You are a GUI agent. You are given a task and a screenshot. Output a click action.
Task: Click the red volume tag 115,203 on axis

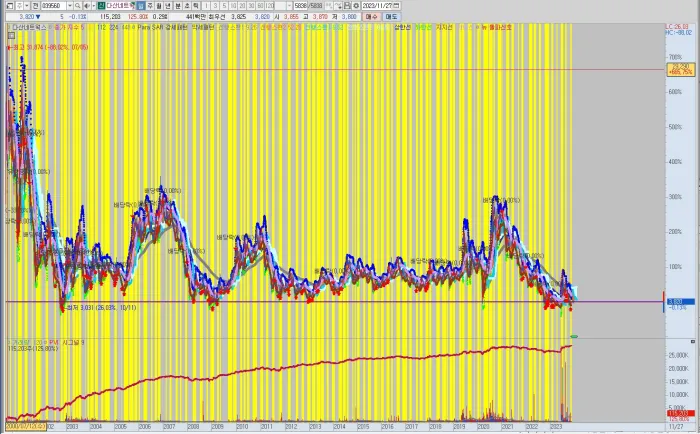click(x=680, y=414)
